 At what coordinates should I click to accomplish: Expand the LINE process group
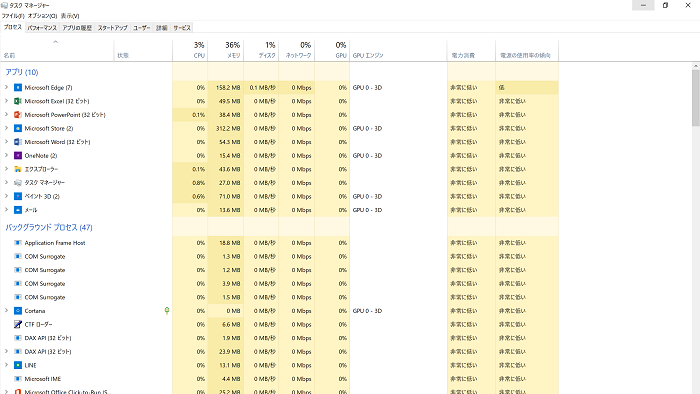[x=6, y=365]
